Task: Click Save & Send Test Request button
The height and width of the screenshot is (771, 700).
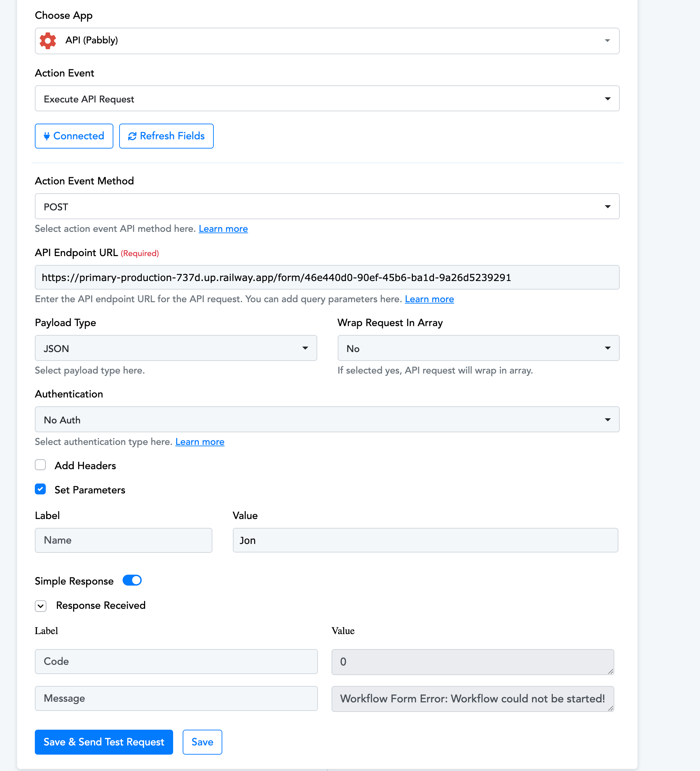Action: [x=104, y=742]
